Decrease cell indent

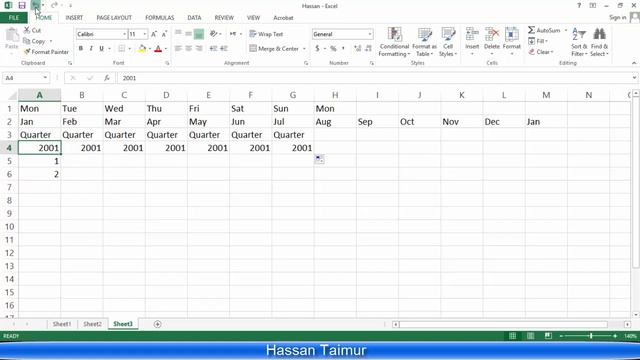pos(213,49)
